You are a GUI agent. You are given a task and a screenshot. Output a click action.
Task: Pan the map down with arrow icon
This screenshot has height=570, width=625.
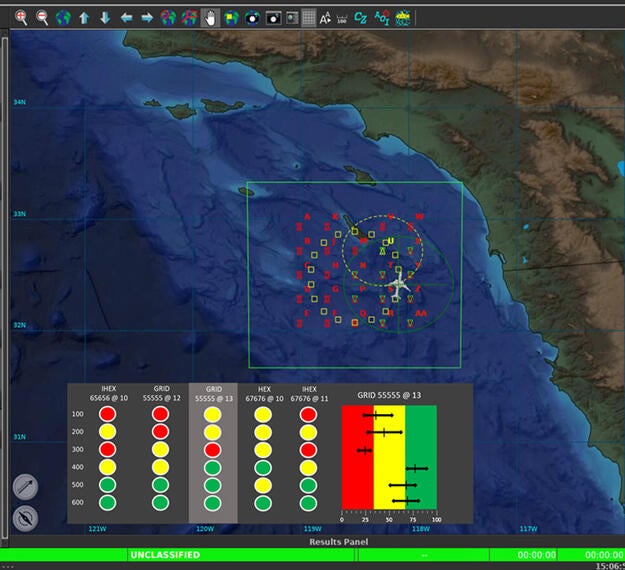pos(104,17)
